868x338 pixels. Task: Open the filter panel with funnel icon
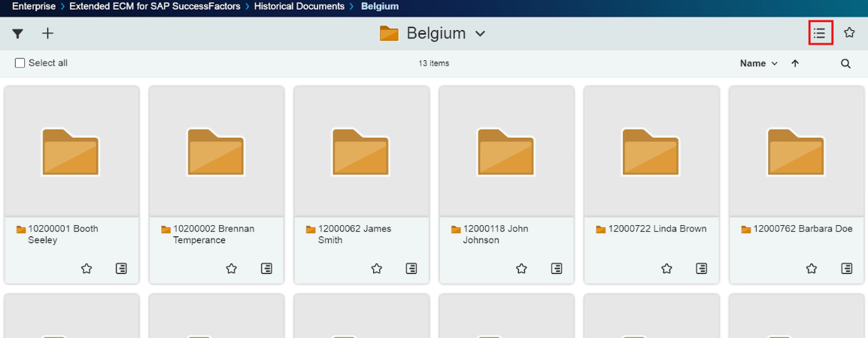pos(18,34)
